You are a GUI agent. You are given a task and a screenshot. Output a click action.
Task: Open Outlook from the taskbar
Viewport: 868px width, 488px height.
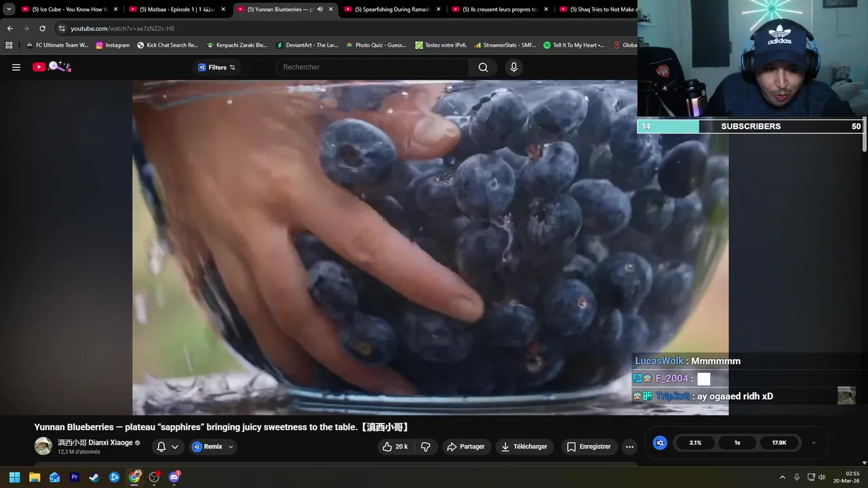pyautogui.click(x=54, y=477)
